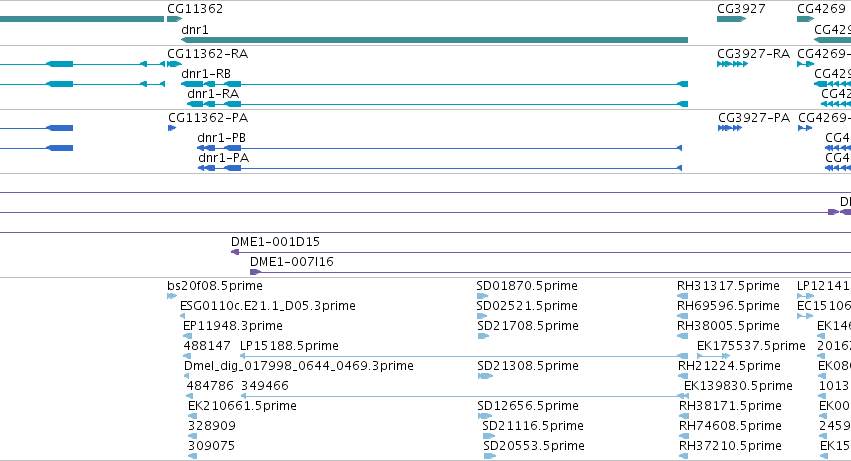
Task: Click the SD21116.5prime EST label
Action: point(533,426)
